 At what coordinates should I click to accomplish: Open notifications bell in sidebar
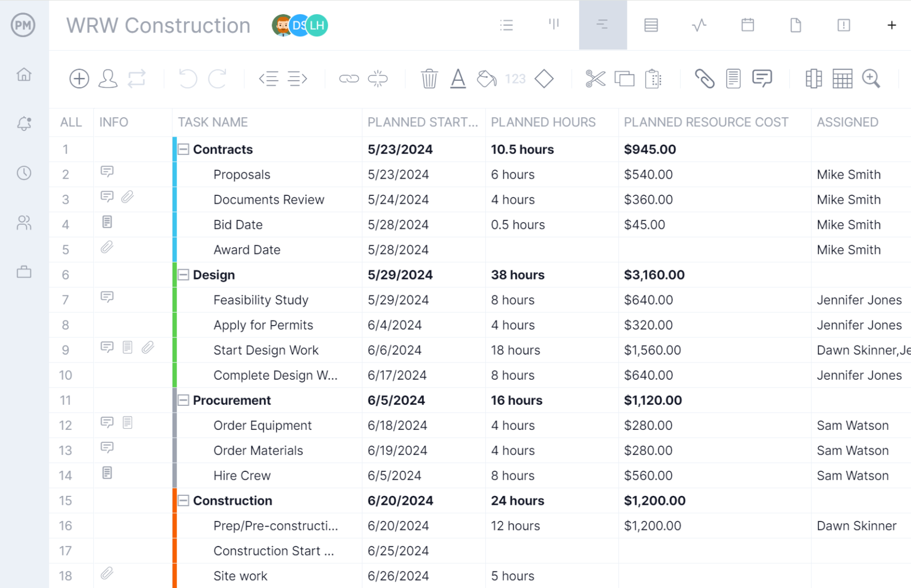coord(24,124)
